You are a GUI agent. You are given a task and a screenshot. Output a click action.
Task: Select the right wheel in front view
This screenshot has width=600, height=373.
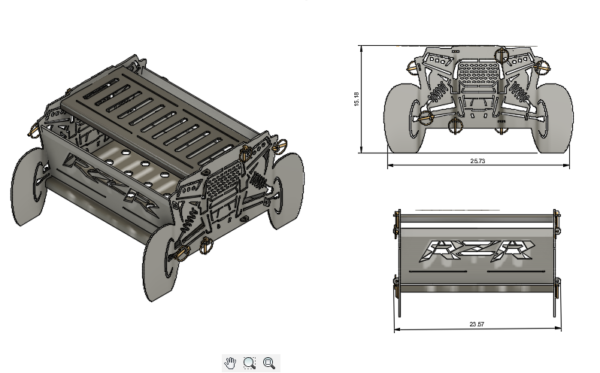click(x=553, y=118)
